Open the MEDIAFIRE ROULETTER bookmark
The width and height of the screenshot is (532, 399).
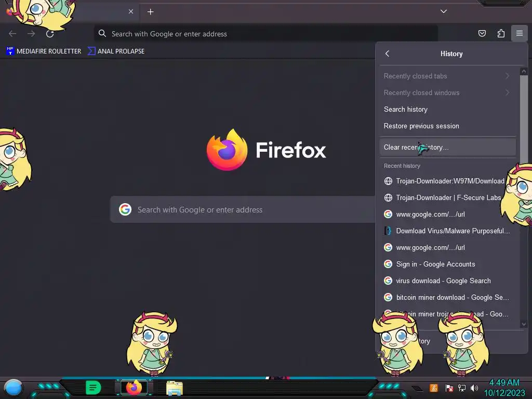coord(44,51)
